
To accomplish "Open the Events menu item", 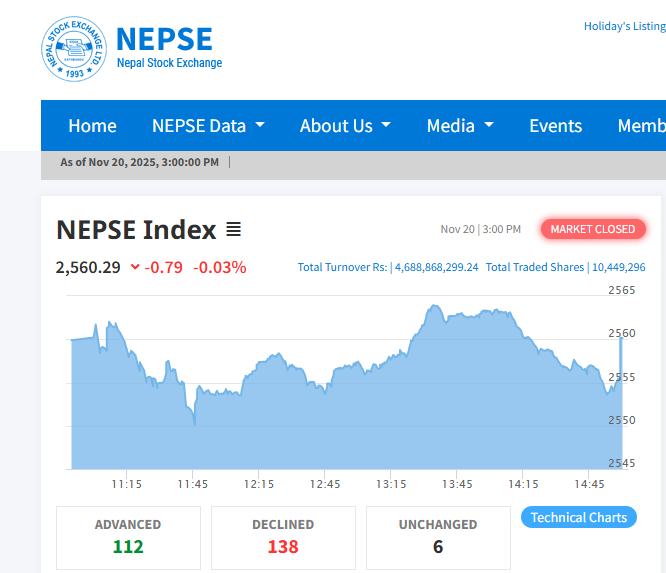I will [x=555, y=126].
